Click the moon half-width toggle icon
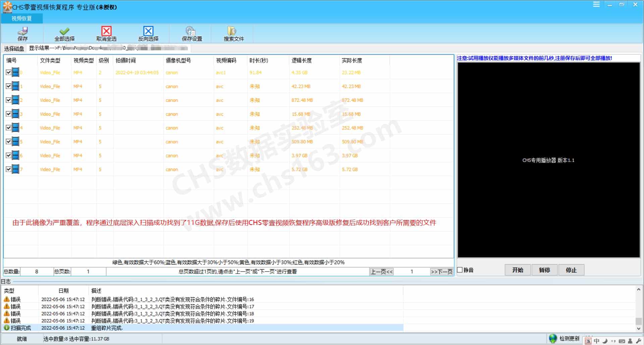This screenshot has height=345, width=644. point(605,341)
